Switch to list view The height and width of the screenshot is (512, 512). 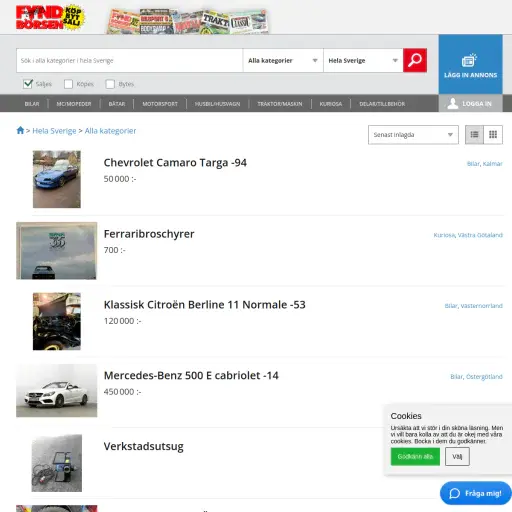pyautogui.click(x=474, y=135)
